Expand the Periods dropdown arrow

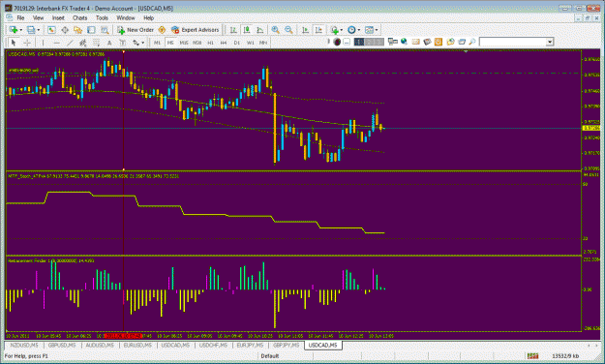click(359, 30)
